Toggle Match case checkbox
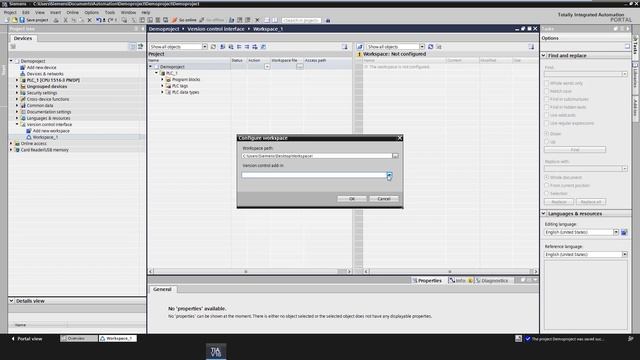Screen dimensions: 640x360 click(547, 91)
